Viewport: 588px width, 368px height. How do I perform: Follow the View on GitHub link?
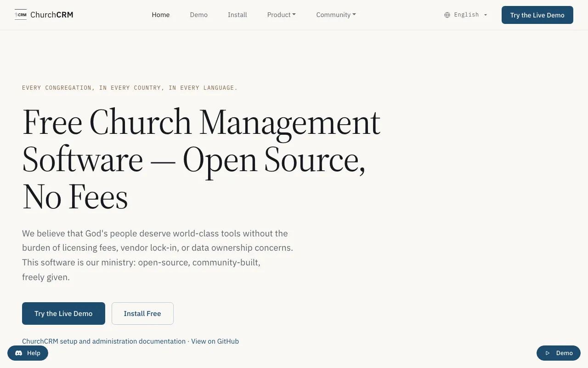[215, 341]
